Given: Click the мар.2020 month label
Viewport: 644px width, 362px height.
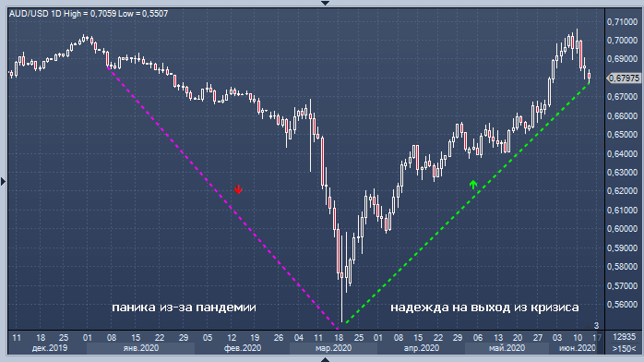Looking at the screenshot, I should [x=333, y=348].
